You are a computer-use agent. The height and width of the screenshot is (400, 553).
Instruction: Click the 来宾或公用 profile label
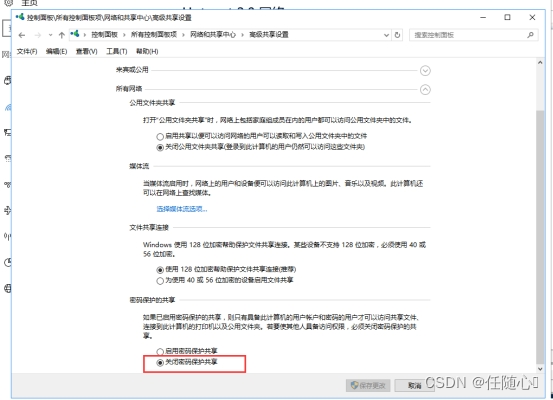[132, 70]
